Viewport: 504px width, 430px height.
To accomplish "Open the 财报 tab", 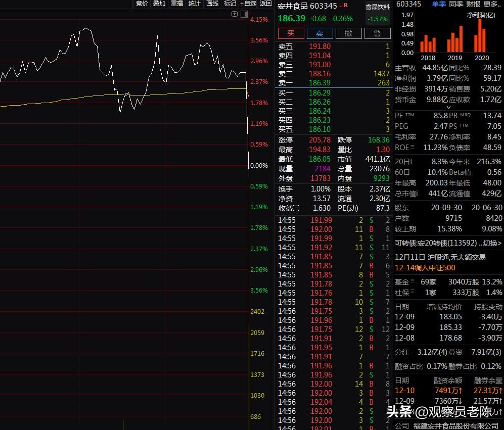I will tap(474, 4).
